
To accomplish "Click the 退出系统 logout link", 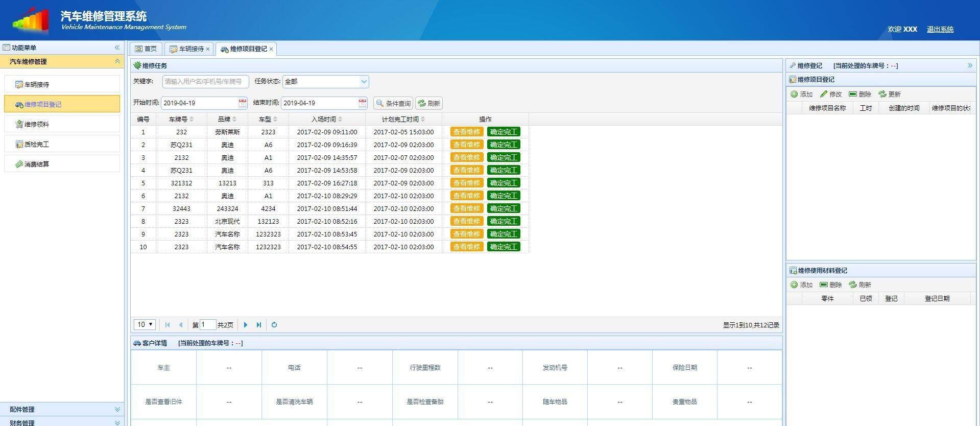I will [940, 29].
